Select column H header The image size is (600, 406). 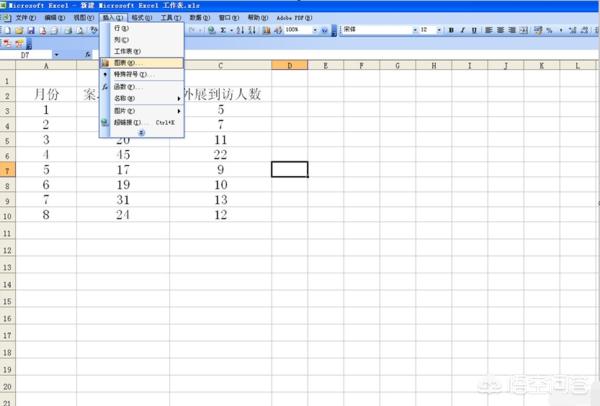(x=434, y=65)
